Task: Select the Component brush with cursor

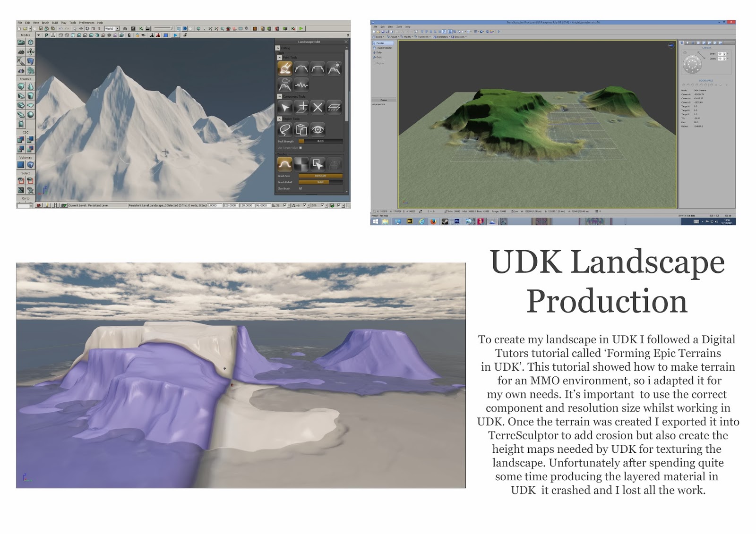Action: [318, 164]
